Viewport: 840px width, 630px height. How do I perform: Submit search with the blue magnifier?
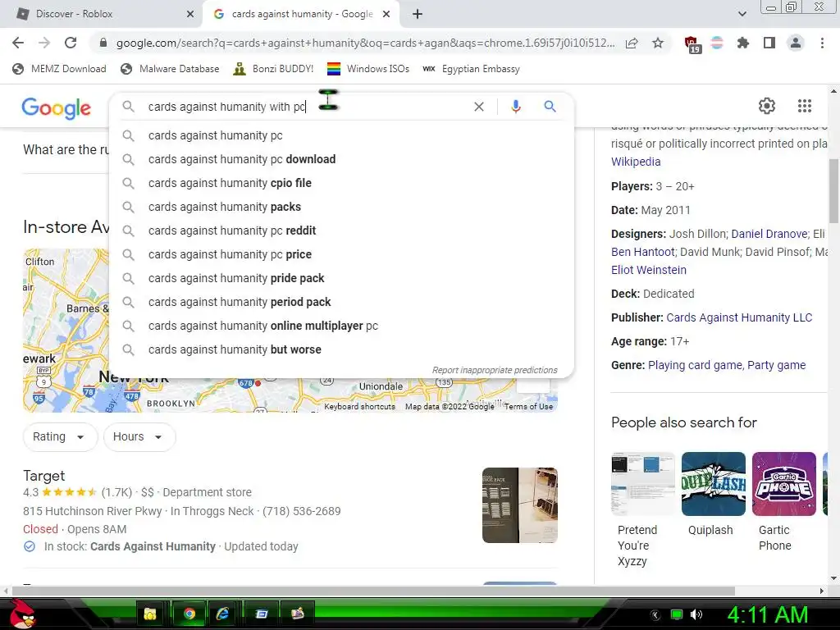550,107
